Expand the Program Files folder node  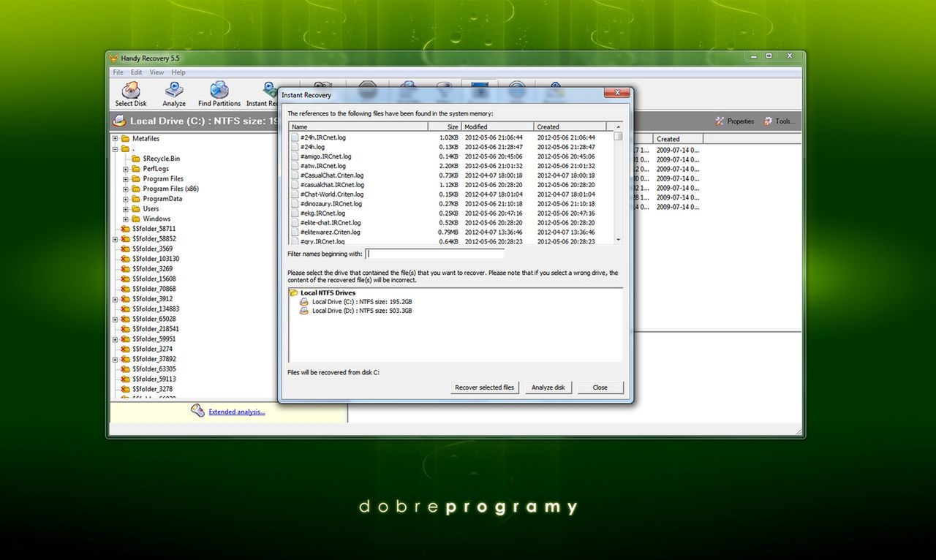pyautogui.click(x=126, y=179)
